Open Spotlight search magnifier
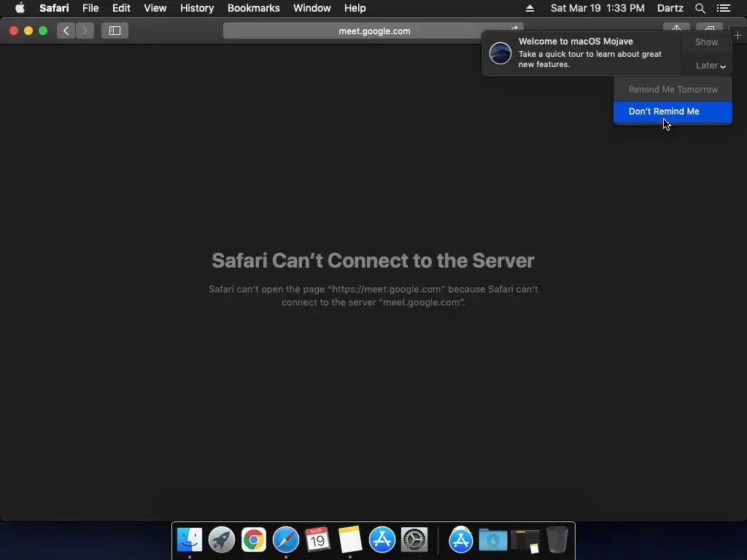 pos(700,8)
